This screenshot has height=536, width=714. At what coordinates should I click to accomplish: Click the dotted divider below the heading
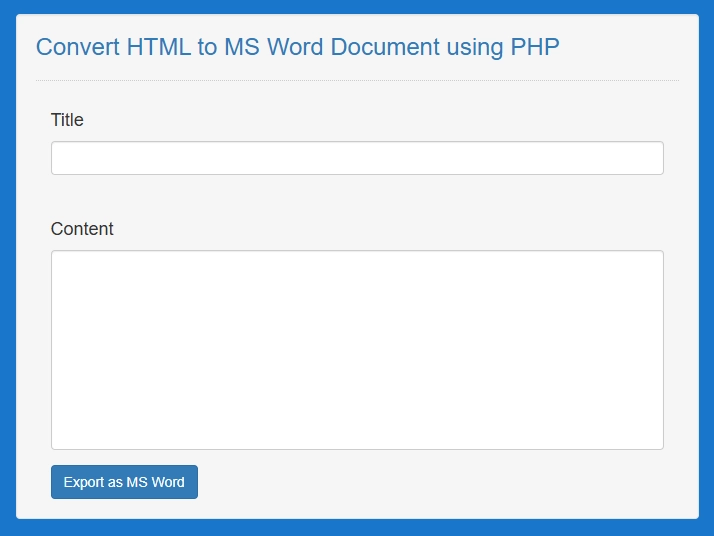coord(357,80)
